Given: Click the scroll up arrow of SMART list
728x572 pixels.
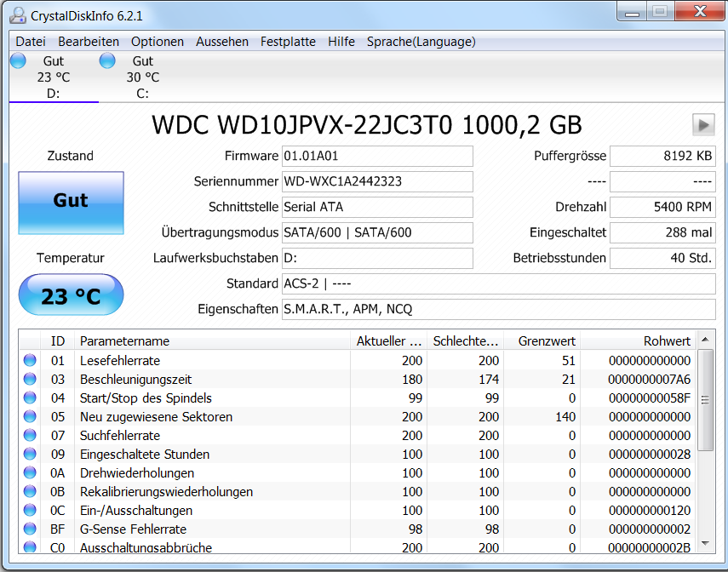Looking at the screenshot, I should point(705,340).
